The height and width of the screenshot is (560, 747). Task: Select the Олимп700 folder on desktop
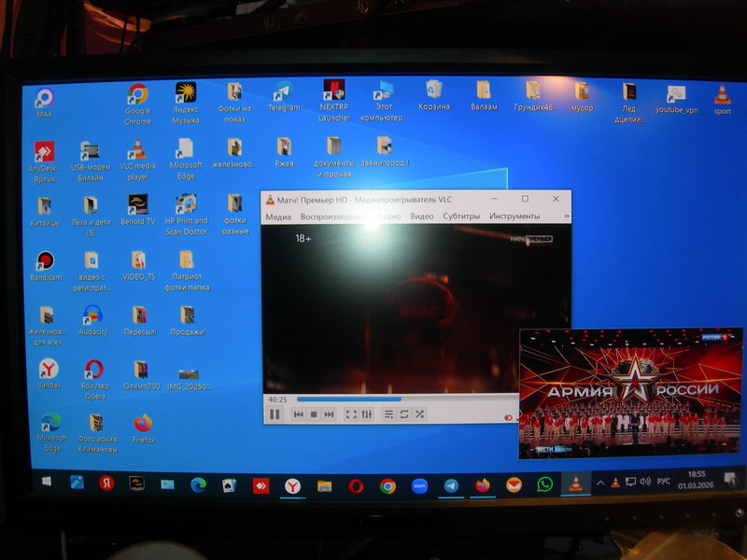pos(141,376)
